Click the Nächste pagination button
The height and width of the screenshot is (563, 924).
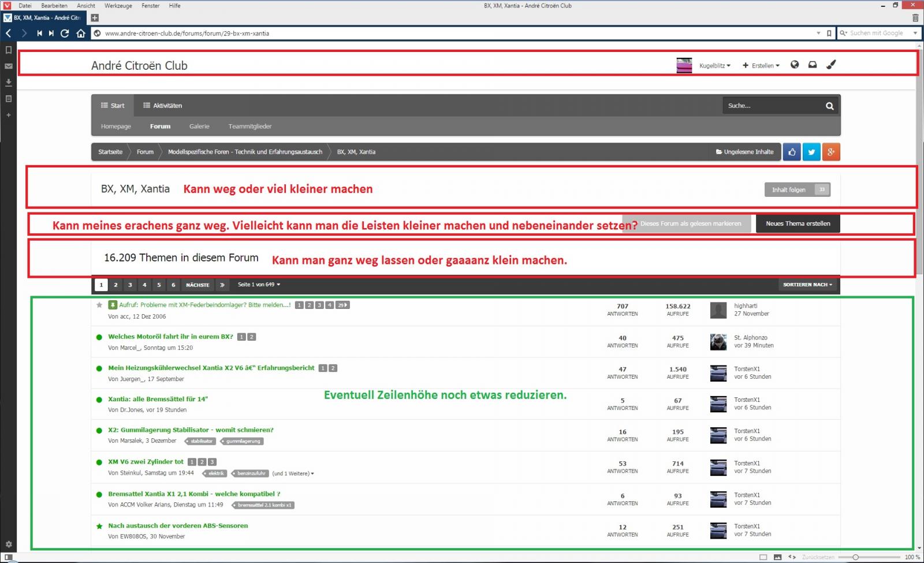pos(198,285)
